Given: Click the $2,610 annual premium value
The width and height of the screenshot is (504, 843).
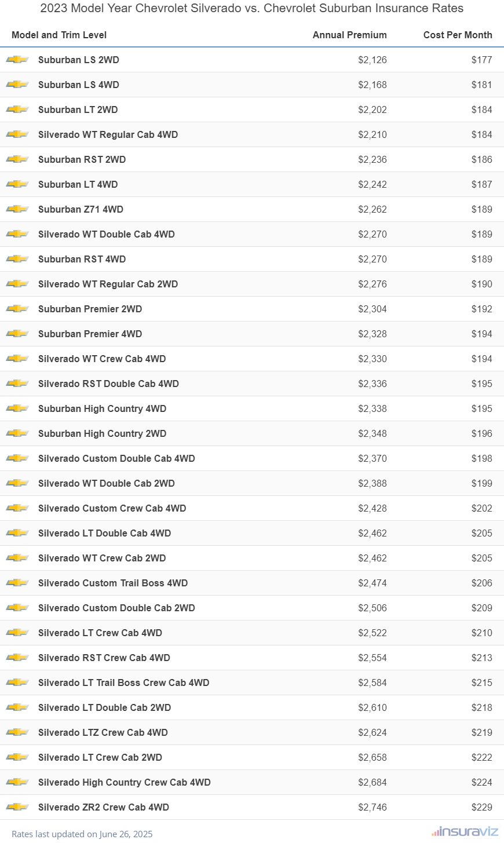Looking at the screenshot, I should point(372,707).
